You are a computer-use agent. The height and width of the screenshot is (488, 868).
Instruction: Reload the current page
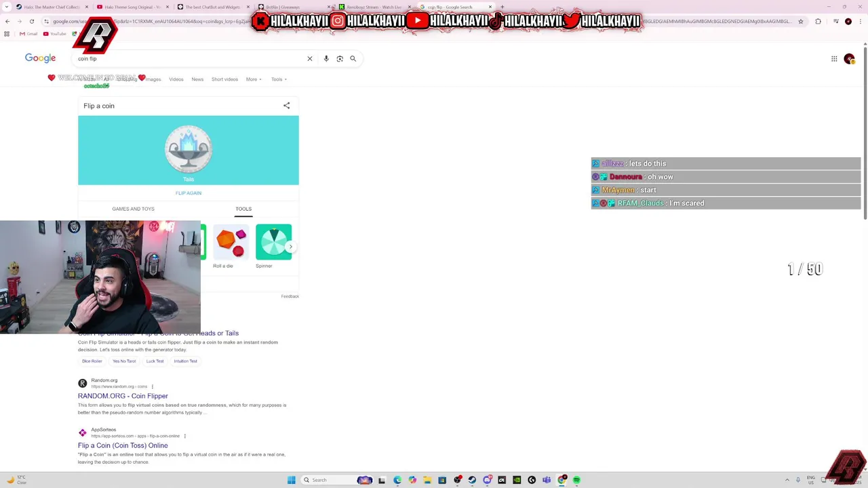[x=32, y=21]
